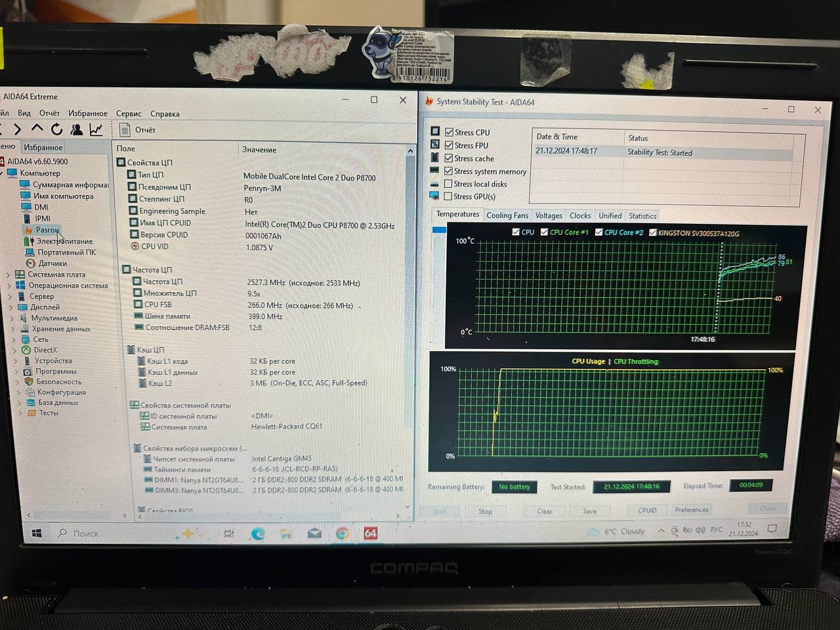Toggle the CPU graph legend checkbox
This screenshot has height=630, width=840.
click(x=515, y=232)
